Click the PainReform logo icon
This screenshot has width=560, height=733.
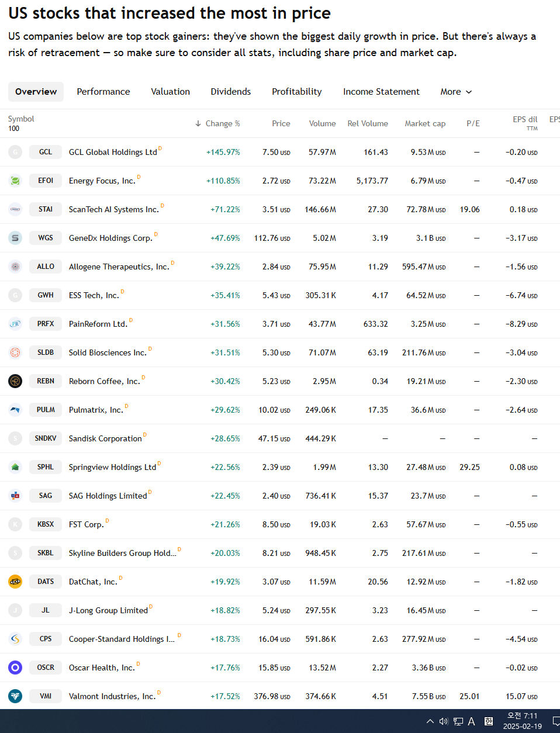point(15,324)
